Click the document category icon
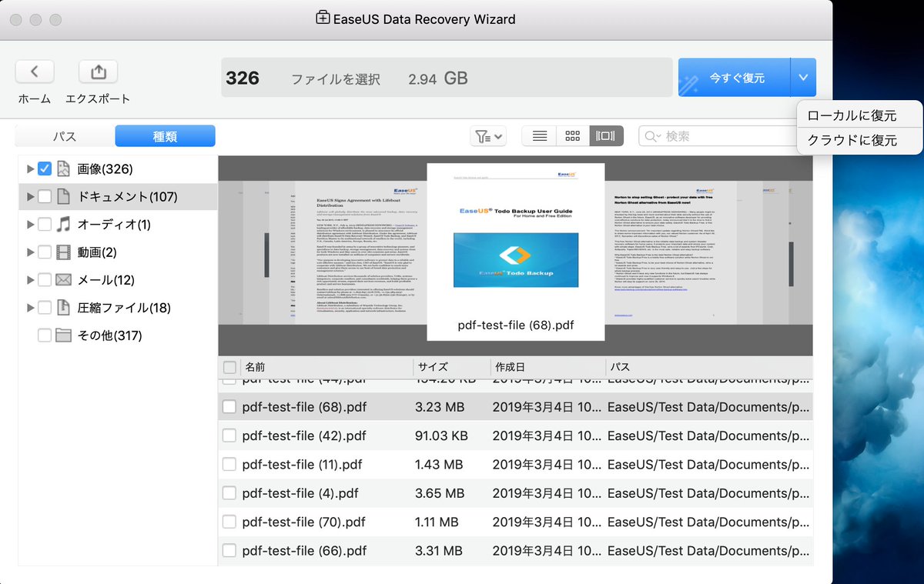Viewport: 924px width, 584px height. click(63, 196)
